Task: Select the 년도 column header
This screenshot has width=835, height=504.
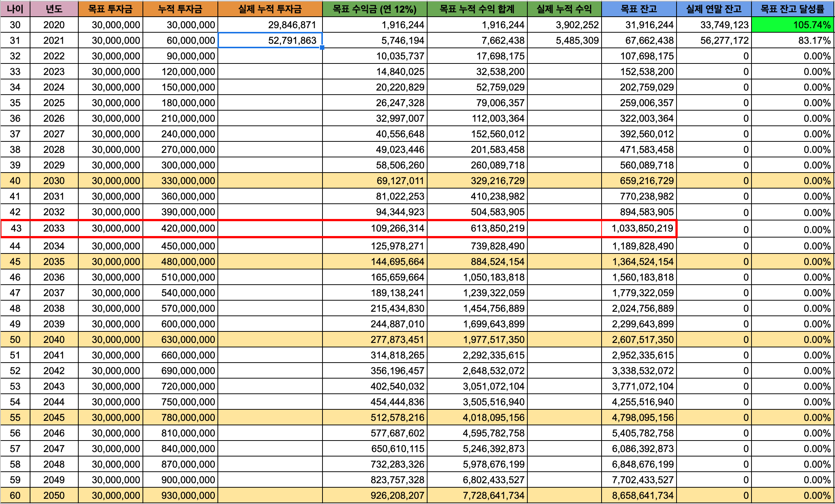Action: 54,9
